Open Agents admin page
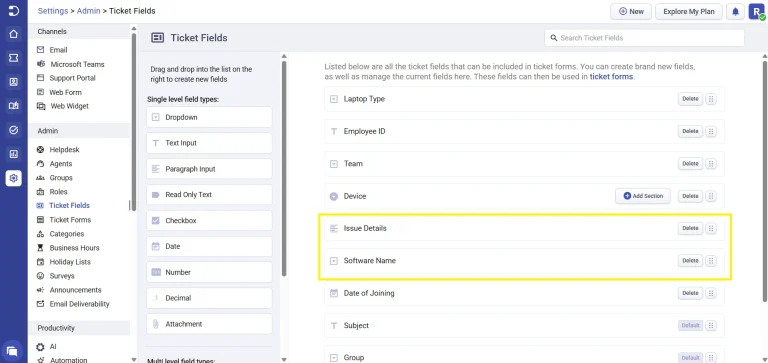 [61, 164]
